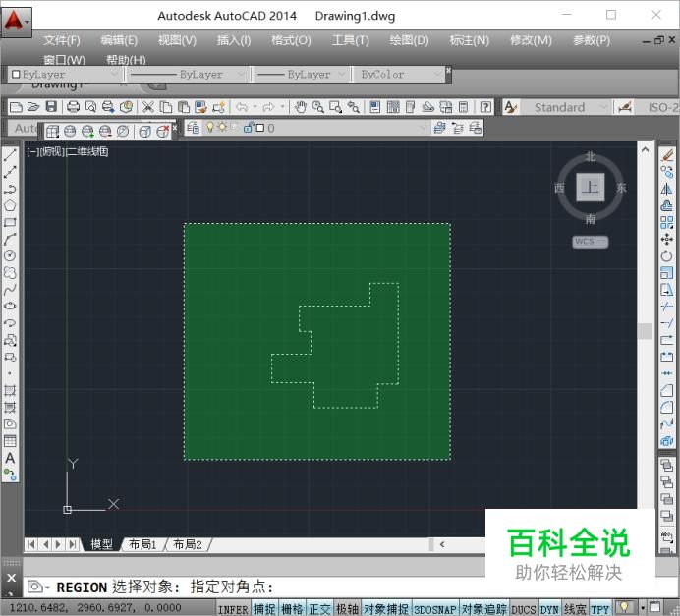Open the 帮助(H) menu
680x616 pixels.
126,60
